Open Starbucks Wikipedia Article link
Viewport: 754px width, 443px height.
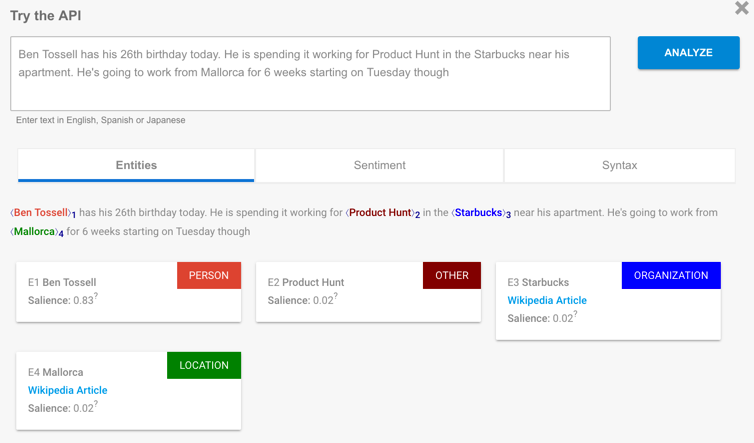click(547, 301)
